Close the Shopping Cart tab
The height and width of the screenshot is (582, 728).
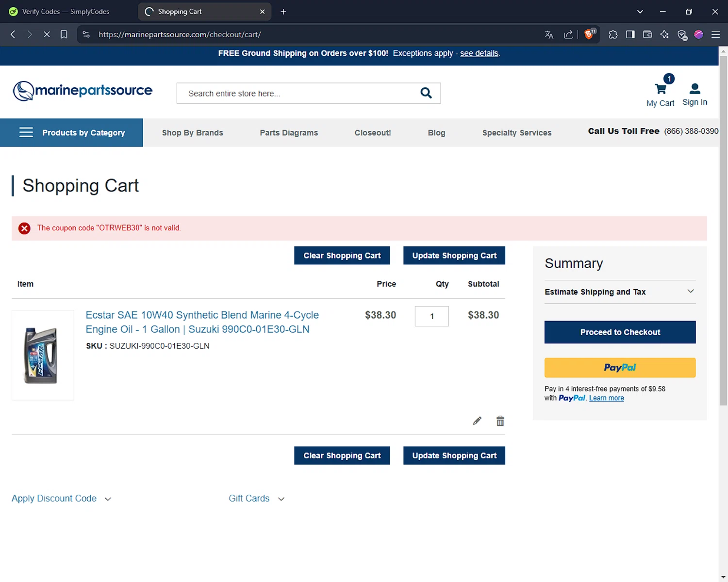(262, 12)
